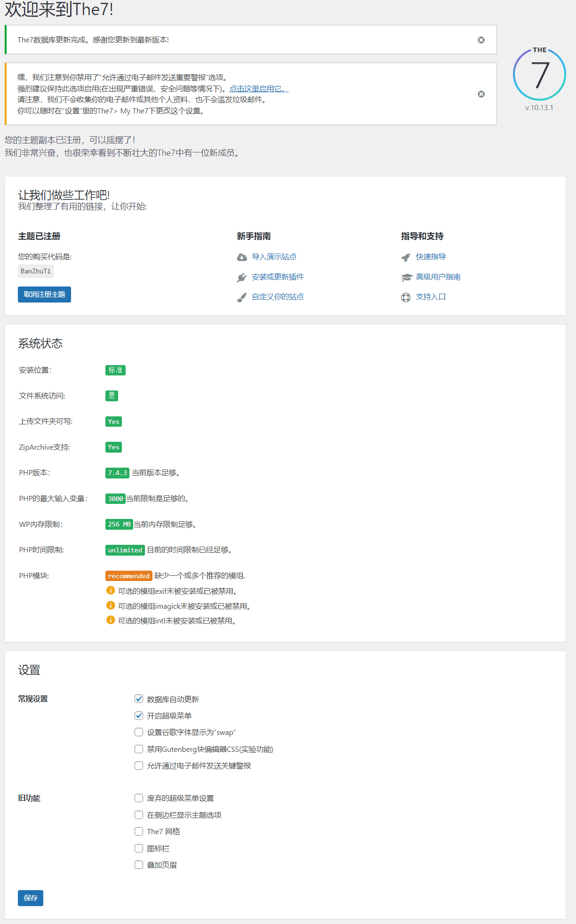Enable 设置谷歌字体显示为 swap checkbox
The width and height of the screenshot is (576, 924).
click(139, 732)
